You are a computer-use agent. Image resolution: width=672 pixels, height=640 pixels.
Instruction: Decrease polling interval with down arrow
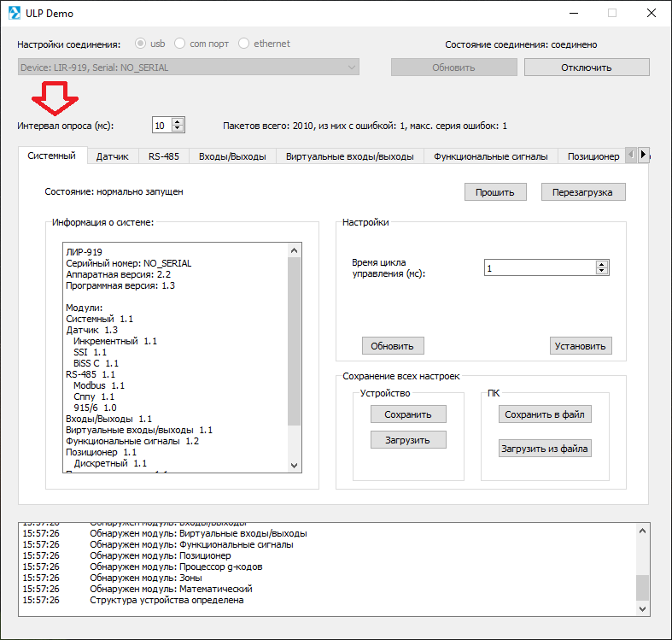(x=178, y=129)
